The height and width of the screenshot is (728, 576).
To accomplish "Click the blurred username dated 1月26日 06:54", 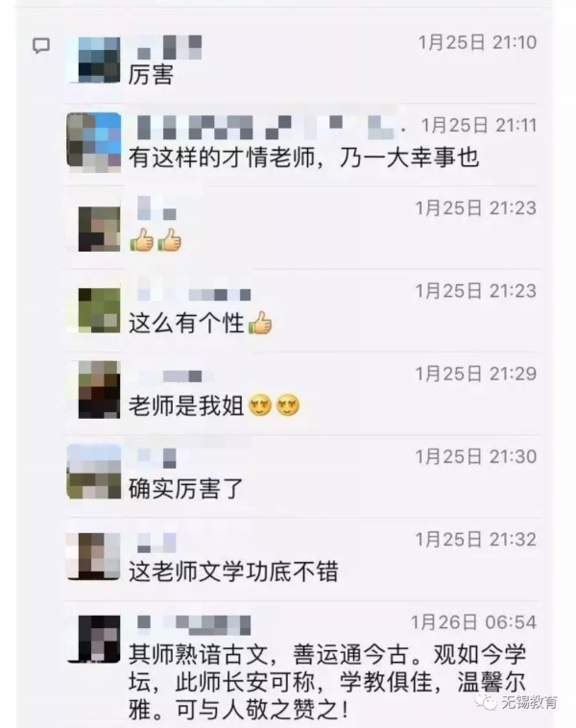I will (x=194, y=624).
